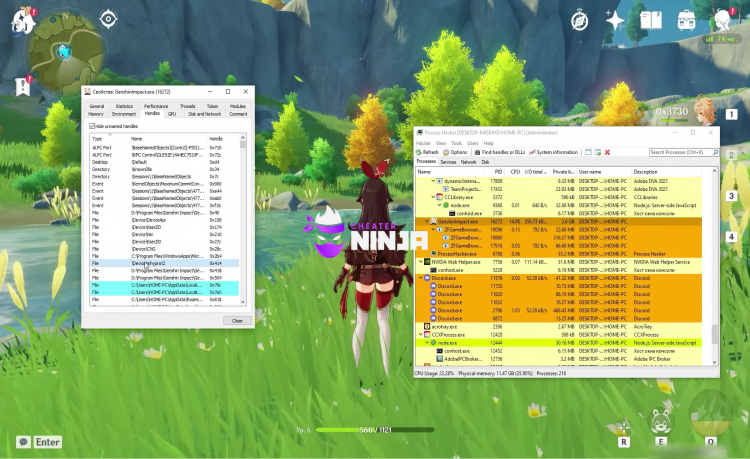
Task: Collapse the CCXProcess.exe process tree
Action: pyautogui.click(x=421, y=335)
